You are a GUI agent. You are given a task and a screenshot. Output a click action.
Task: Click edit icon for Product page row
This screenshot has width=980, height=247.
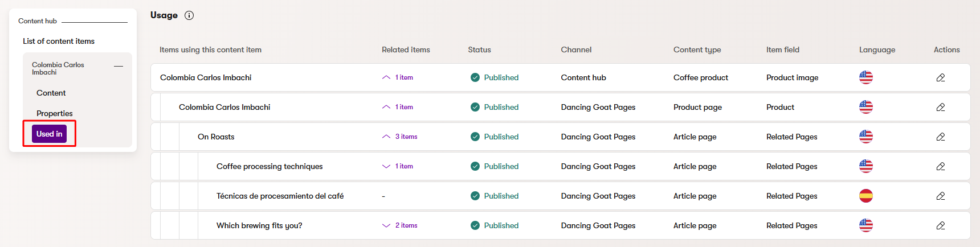click(x=940, y=107)
